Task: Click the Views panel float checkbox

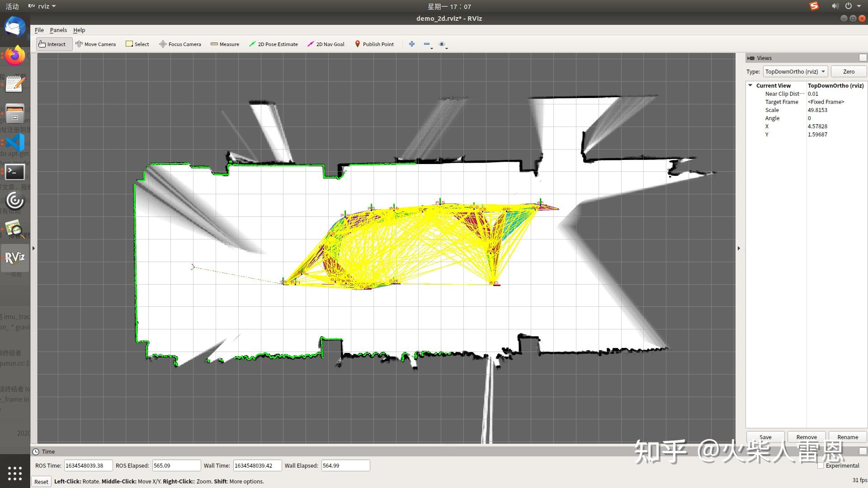Action: click(863, 58)
